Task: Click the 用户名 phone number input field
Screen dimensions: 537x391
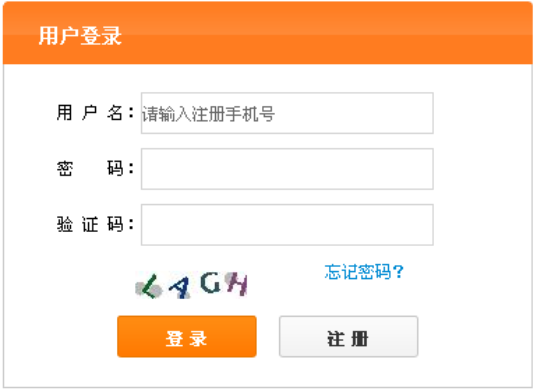Action: coord(287,113)
